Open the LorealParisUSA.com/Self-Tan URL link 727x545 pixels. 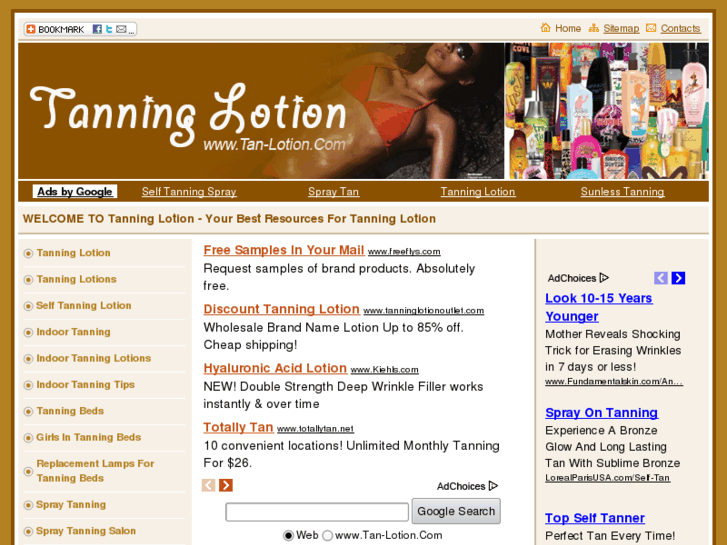pos(607,478)
